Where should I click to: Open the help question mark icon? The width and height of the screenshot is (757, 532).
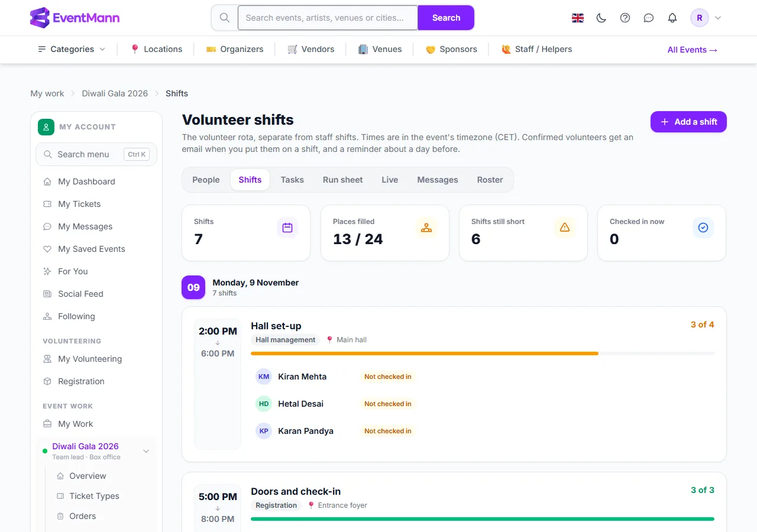pyautogui.click(x=625, y=18)
